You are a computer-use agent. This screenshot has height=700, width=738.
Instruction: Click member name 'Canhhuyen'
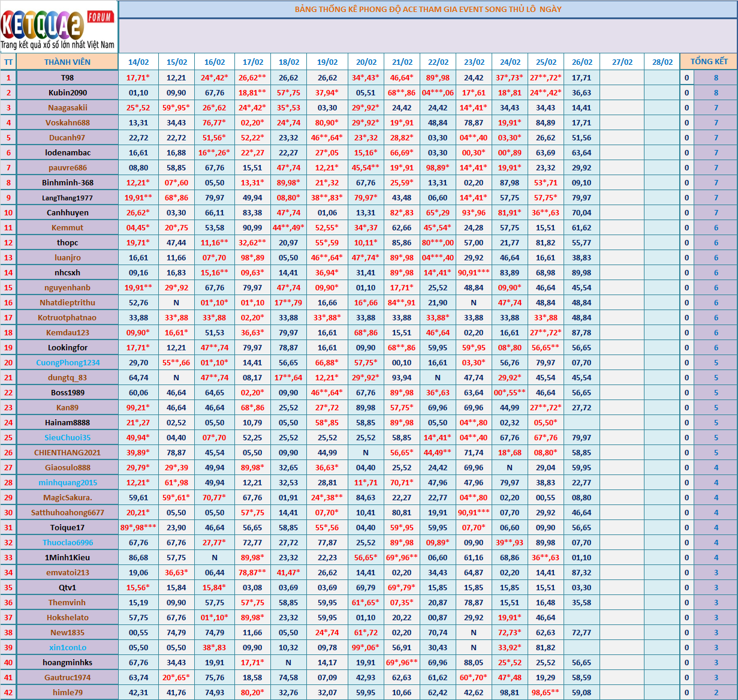(x=67, y=212)
